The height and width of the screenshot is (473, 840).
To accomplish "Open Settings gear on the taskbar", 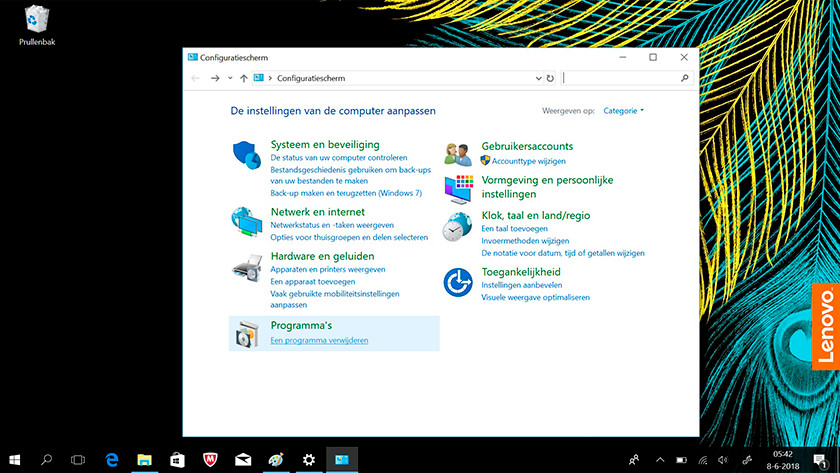I will click(x=309, y=460).
